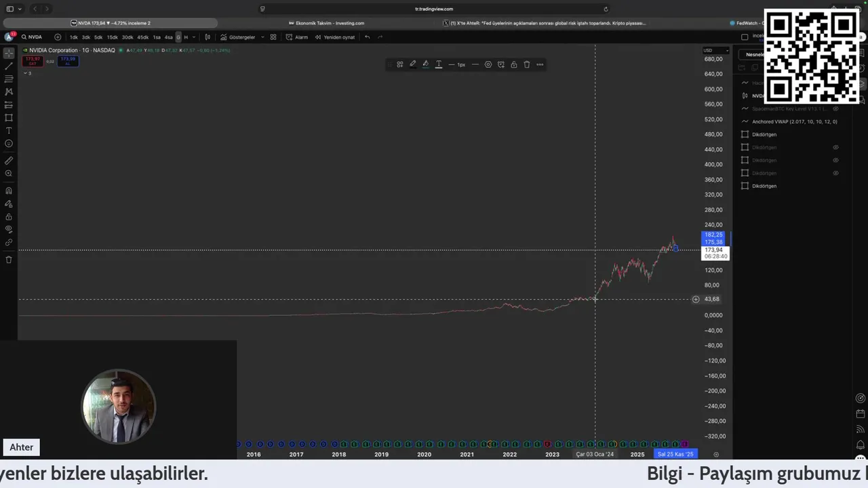
Task: Change the background fill color swatch
Action: click(x=426, y=64)
